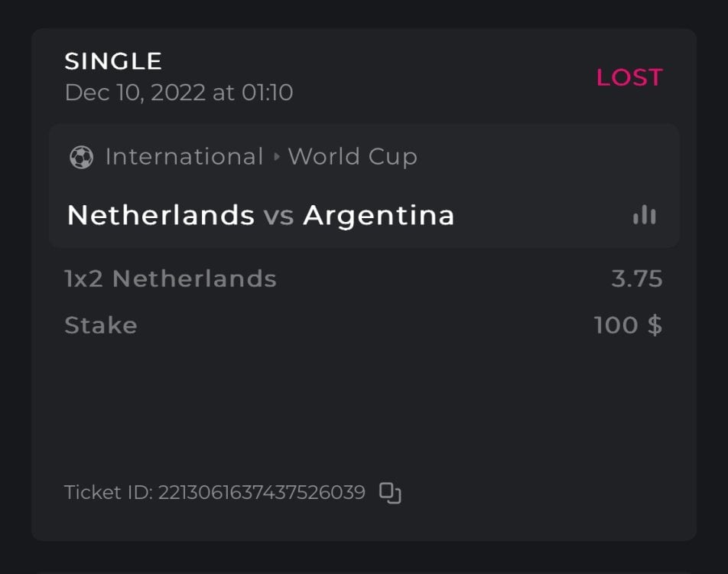
Task: Click the breadcrumb arrow before World Cup
Action: pos(277,158)
